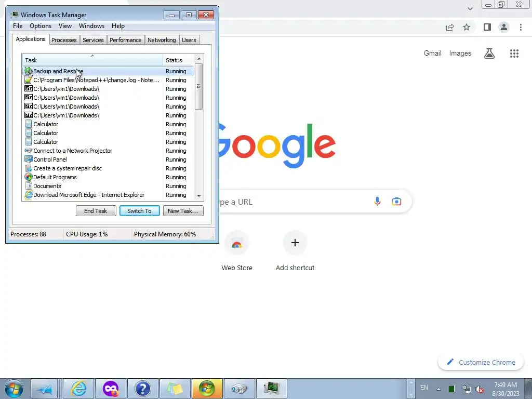Click the first Calculator row's icon
The width and height of the screenshot is (532, 399).
click(x=29, y=124)
